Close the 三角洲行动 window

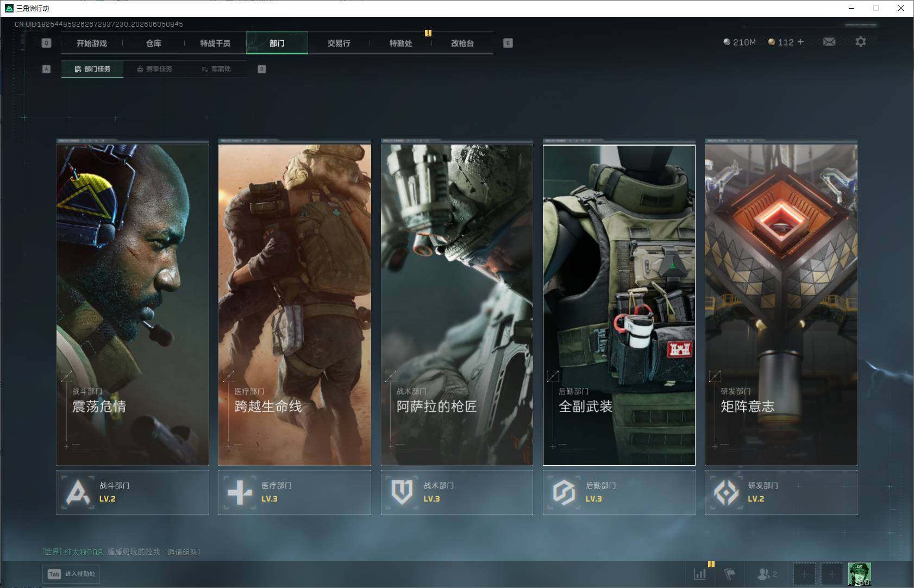pos(900,8)
